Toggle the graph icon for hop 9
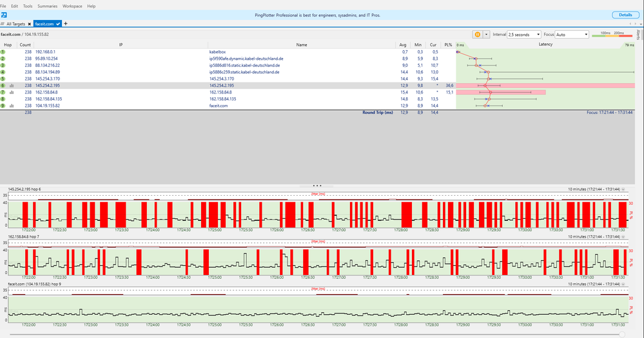 pos(12,106)
